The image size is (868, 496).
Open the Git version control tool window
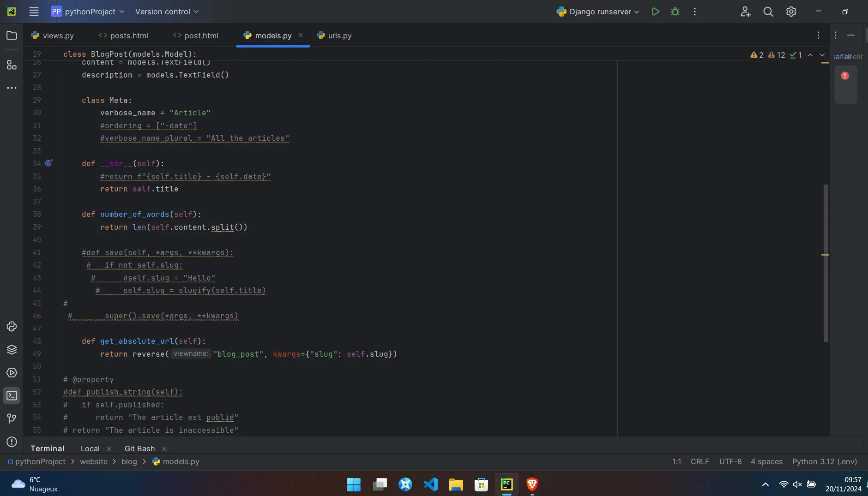12,418
